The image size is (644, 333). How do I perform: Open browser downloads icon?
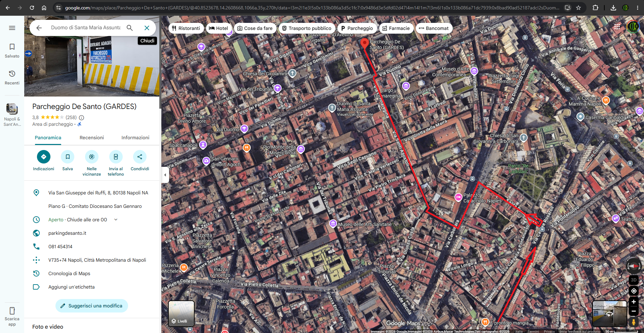point(613,8)
